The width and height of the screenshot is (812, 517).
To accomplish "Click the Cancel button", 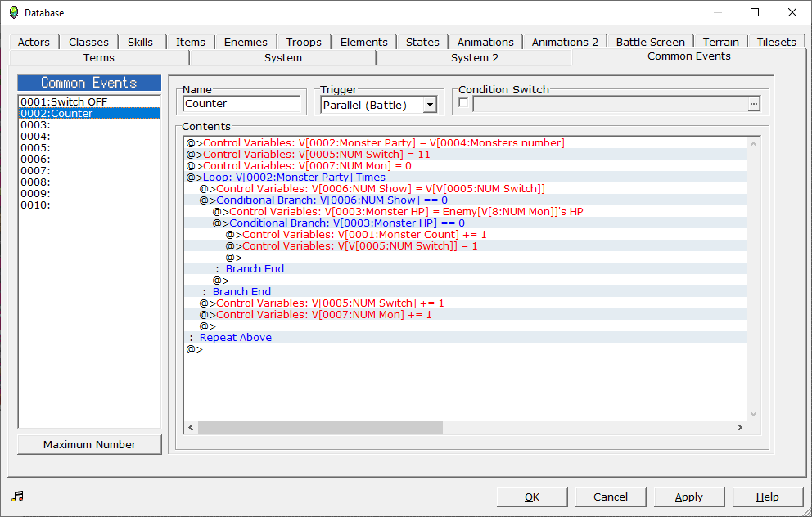I will point(611,497).
